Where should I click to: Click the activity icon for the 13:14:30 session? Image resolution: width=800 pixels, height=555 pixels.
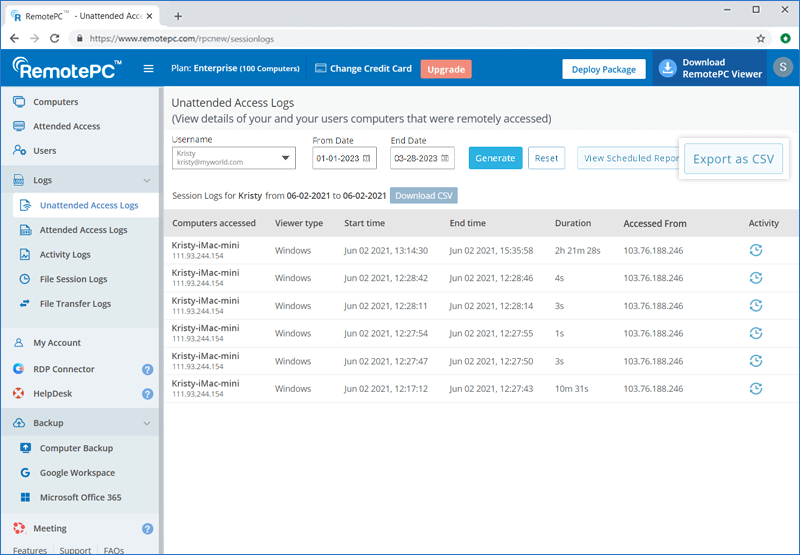pyautogui.click(x=756, y=250)
